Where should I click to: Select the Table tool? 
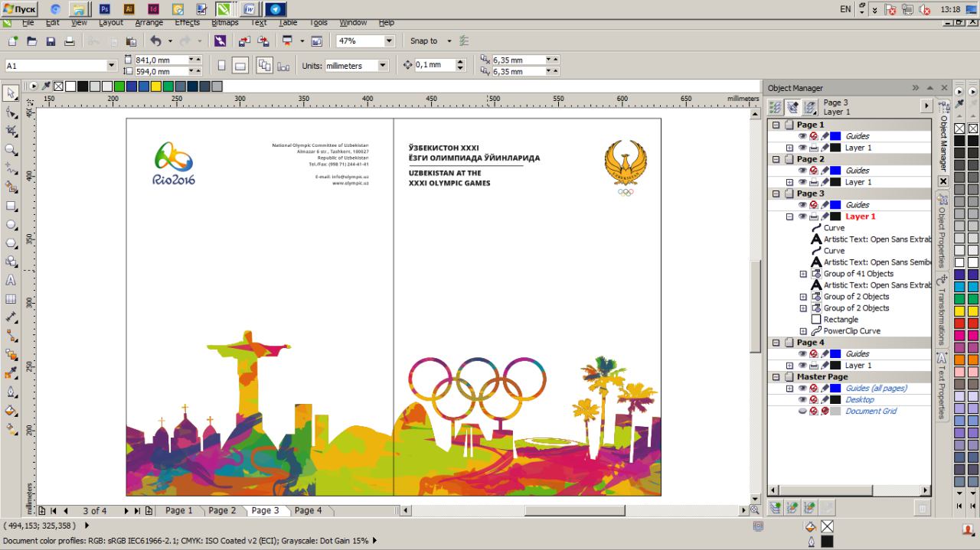click(x=11, y=299)
